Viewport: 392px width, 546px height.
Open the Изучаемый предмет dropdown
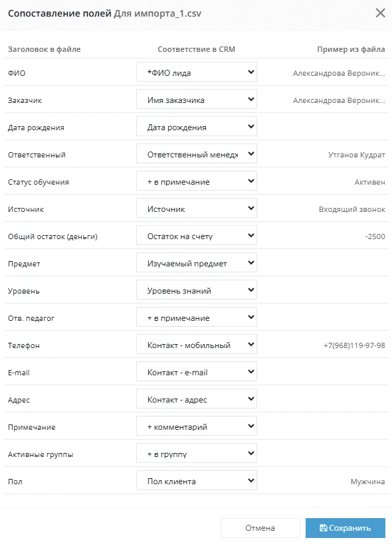(x=197, y=262)
